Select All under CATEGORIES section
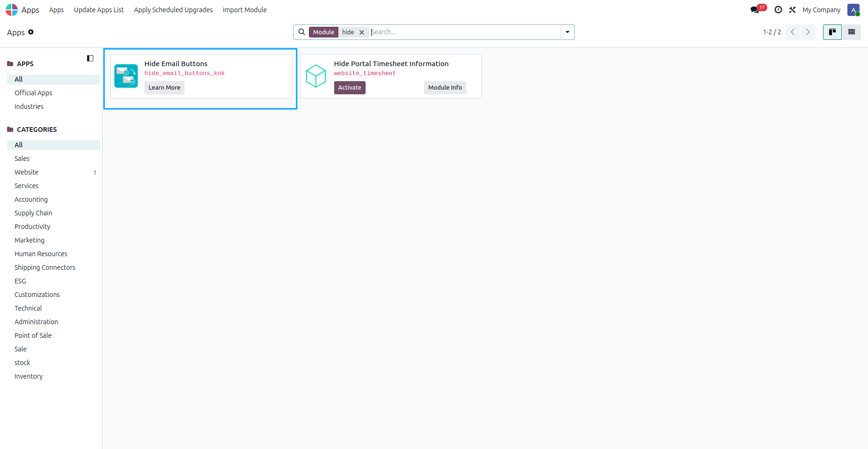This screenshot has width=868, height=449. coord(54,145)
